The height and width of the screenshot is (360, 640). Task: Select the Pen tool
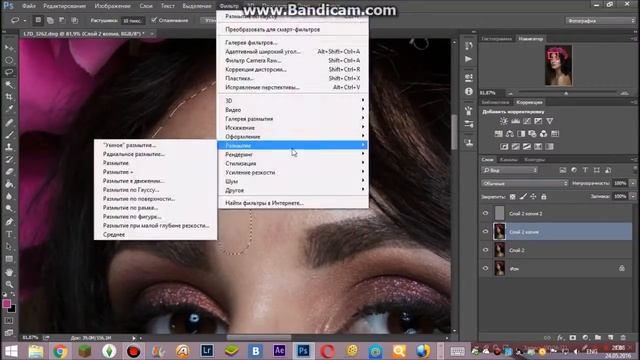(x=9, y=222)
